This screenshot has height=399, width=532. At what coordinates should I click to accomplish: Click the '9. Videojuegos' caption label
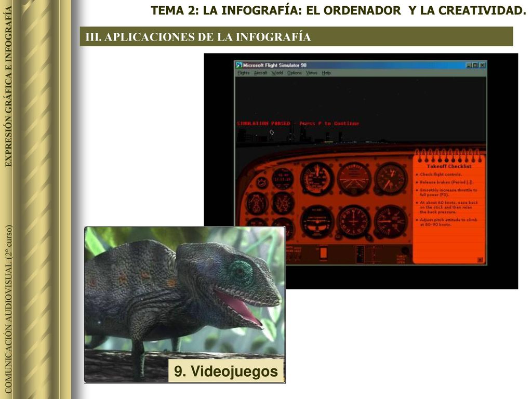[x=226, y=371]
